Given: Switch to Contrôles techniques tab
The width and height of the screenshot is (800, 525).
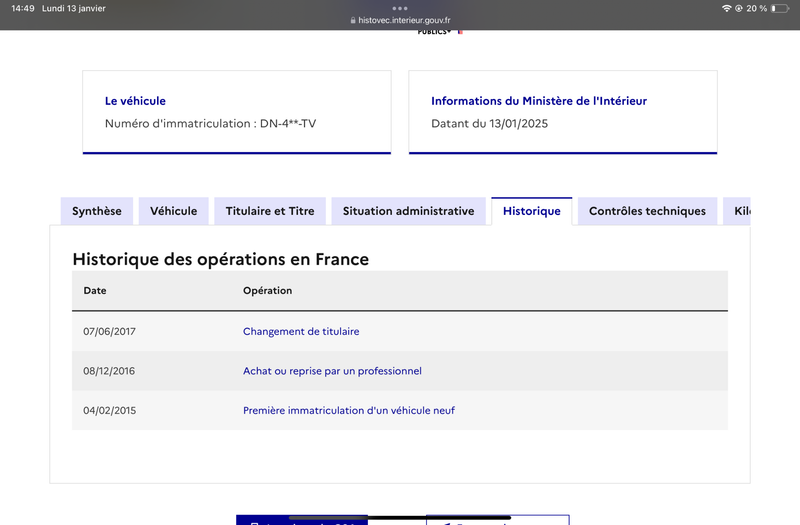Looking at the screenshot, I should pyautogui.click(x=647, y=211).
